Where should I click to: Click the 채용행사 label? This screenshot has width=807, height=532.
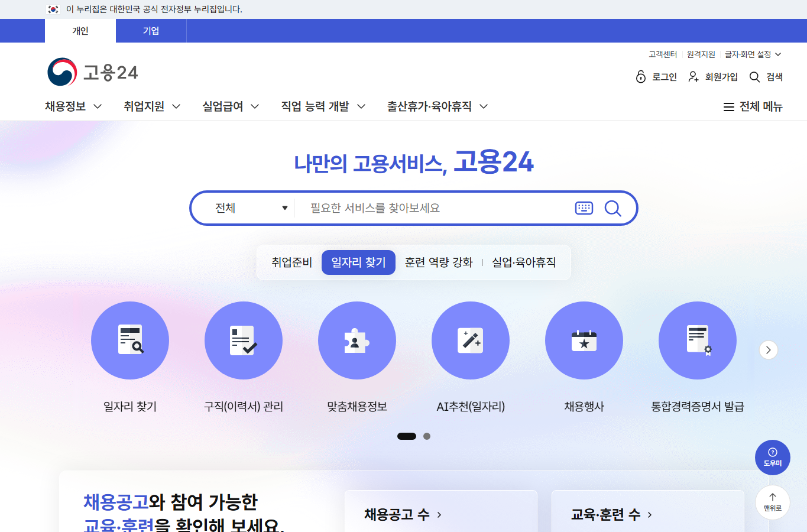pos(584,407)
